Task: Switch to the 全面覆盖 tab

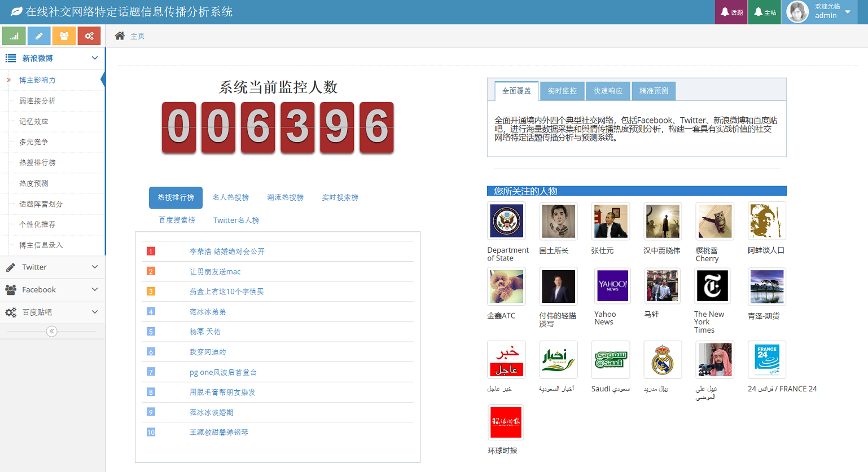Action: (x=516, y=91)
